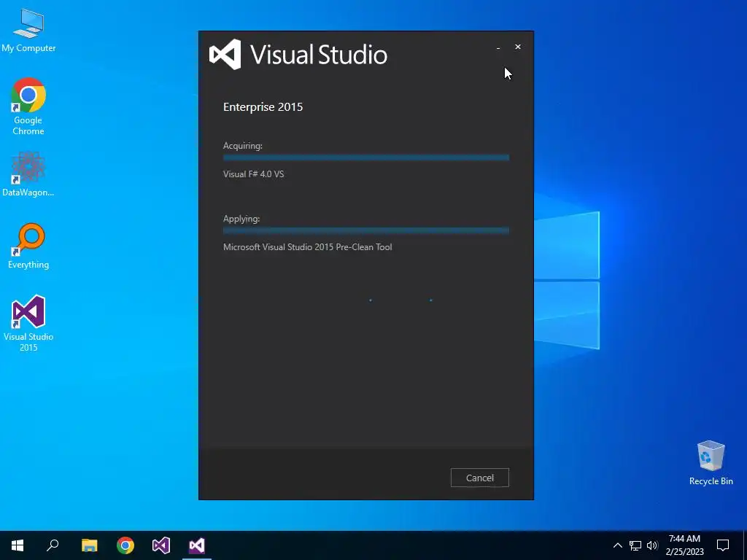The image size is (747, 560).
Task: Click the 'Applying:' label
Action: pyautogui.click(x=241, y=219)
